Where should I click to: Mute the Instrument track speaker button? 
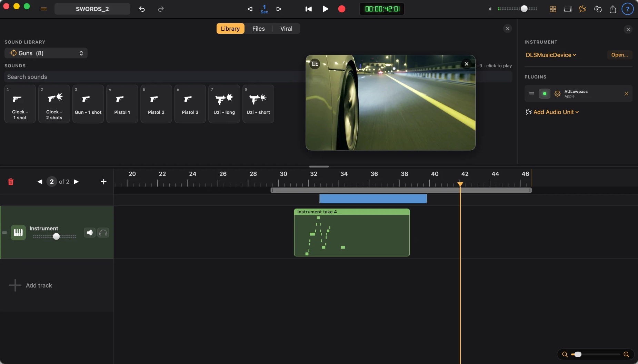click(90, 233)
